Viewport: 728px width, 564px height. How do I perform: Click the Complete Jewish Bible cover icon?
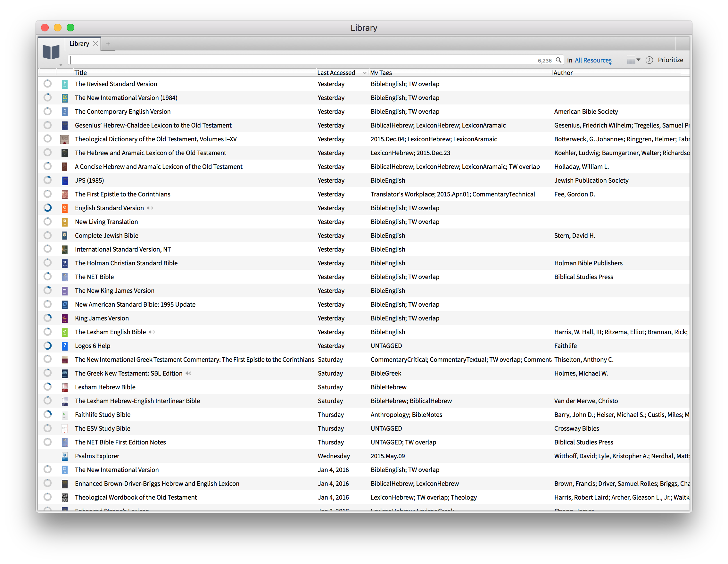(x=65, y=236)
